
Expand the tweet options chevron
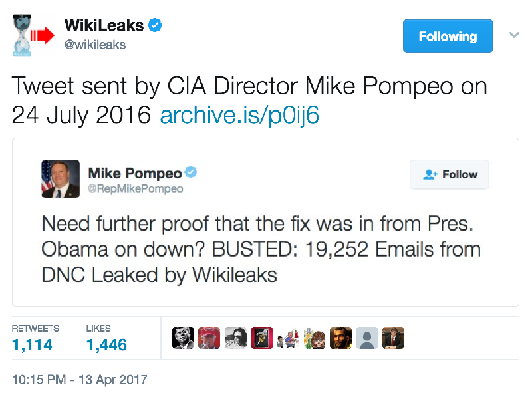(x=514, y=35)
